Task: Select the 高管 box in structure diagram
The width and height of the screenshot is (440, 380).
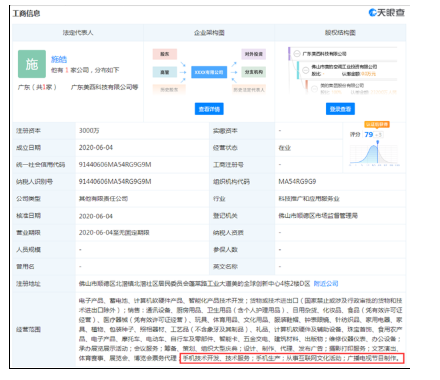Action: pos(165,72)
